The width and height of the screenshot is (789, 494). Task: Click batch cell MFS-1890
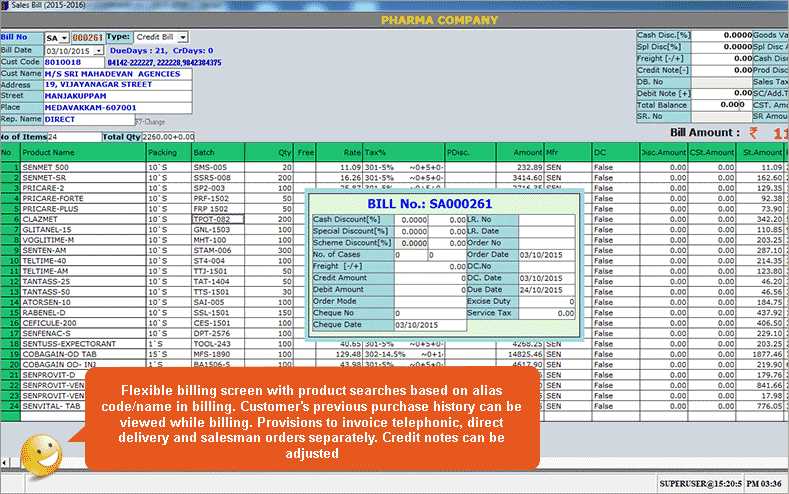pos(218,354)
